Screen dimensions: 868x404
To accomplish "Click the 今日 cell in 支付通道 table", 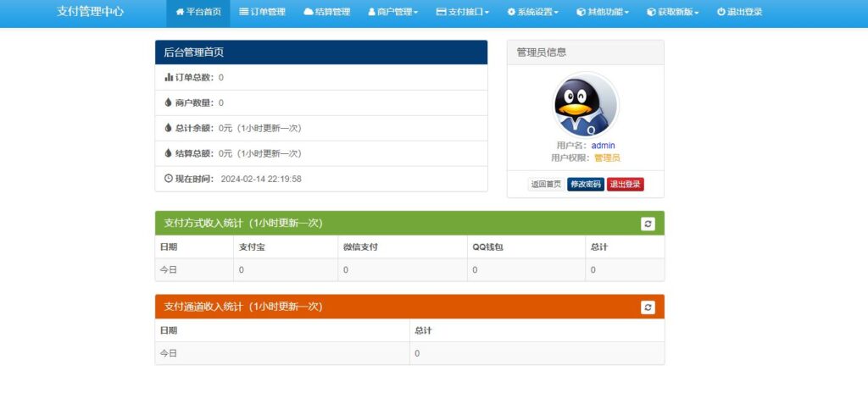I will 282,353.
